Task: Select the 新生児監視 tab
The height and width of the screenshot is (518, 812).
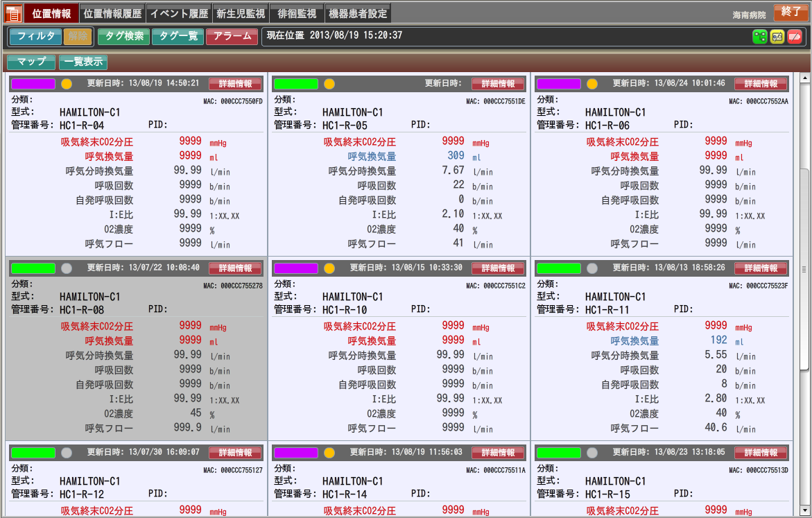Action: pyautogui.click(x=240, y=13)
